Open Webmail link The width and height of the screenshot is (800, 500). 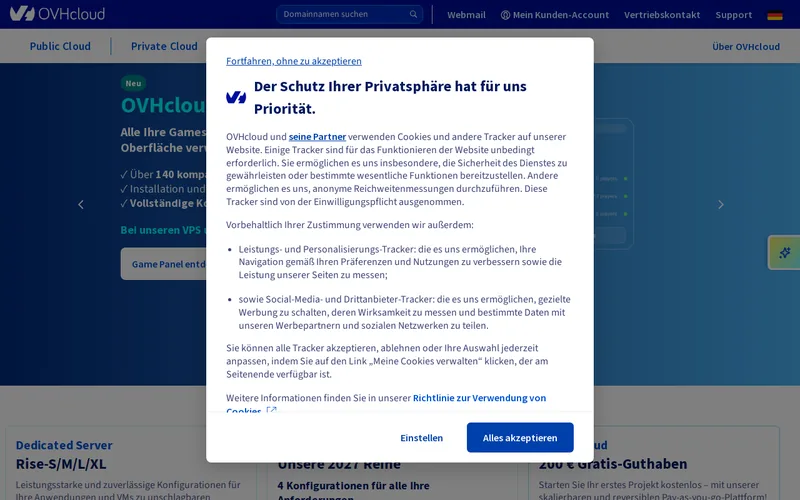[466, 15]
